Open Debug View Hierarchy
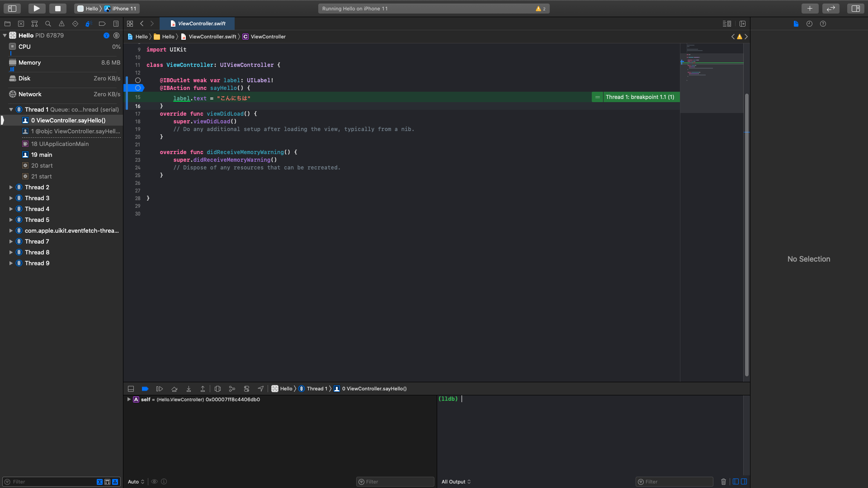This screenshot has width=868, height=488. point(217,389)
